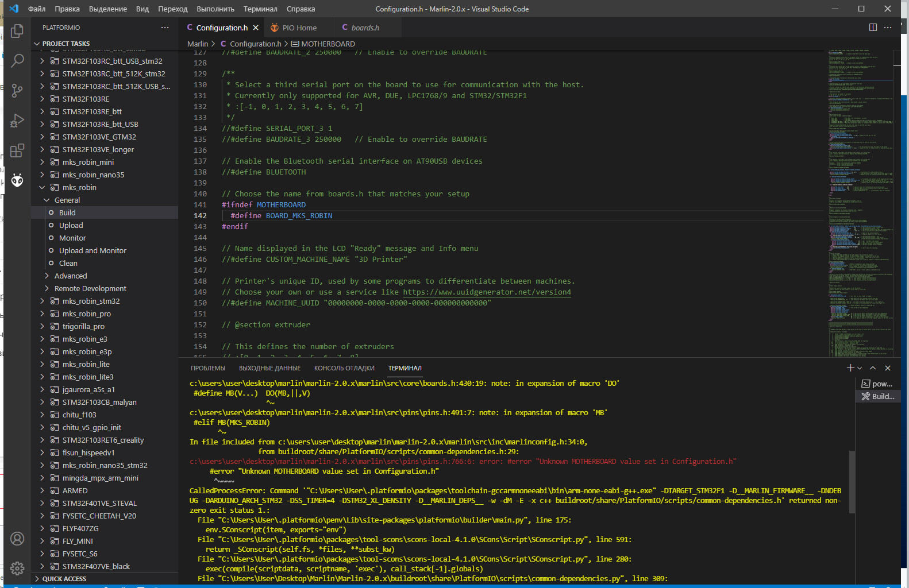
Task: Open the Explorer view in activity bar
Action: [x=17, y=30]
